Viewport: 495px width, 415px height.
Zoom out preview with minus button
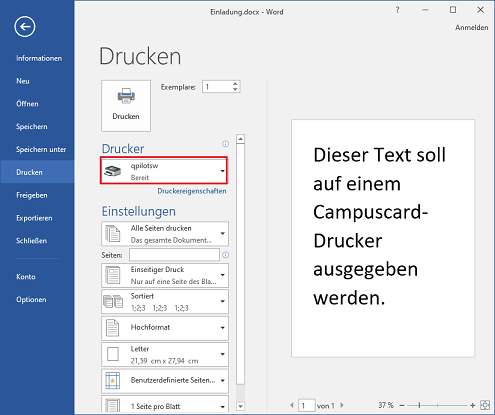(x=402, y=405)
